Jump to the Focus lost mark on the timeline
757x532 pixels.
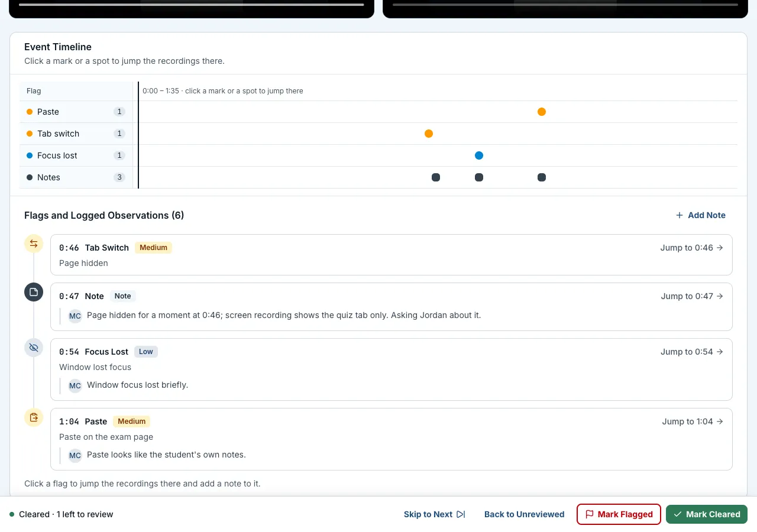point(479,155)
